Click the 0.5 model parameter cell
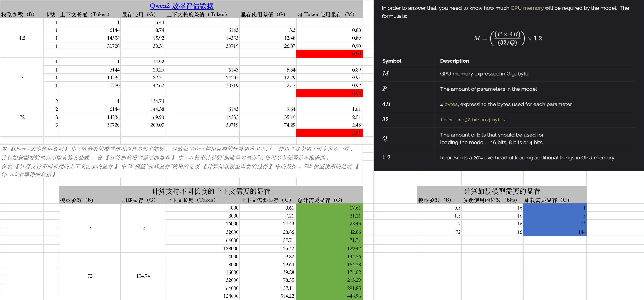644x300 pixels. click(x=439, y=208)
